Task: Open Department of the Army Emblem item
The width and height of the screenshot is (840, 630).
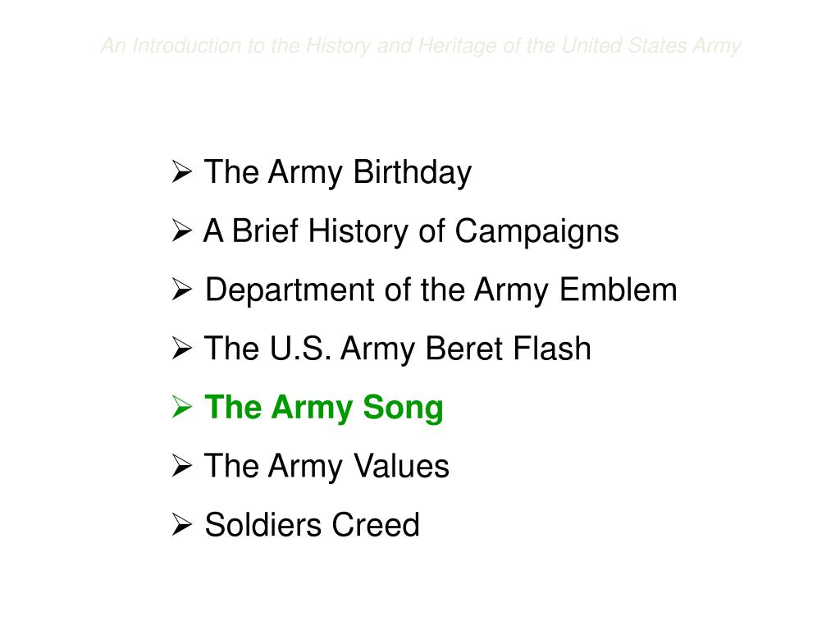Action: [441, 290]
